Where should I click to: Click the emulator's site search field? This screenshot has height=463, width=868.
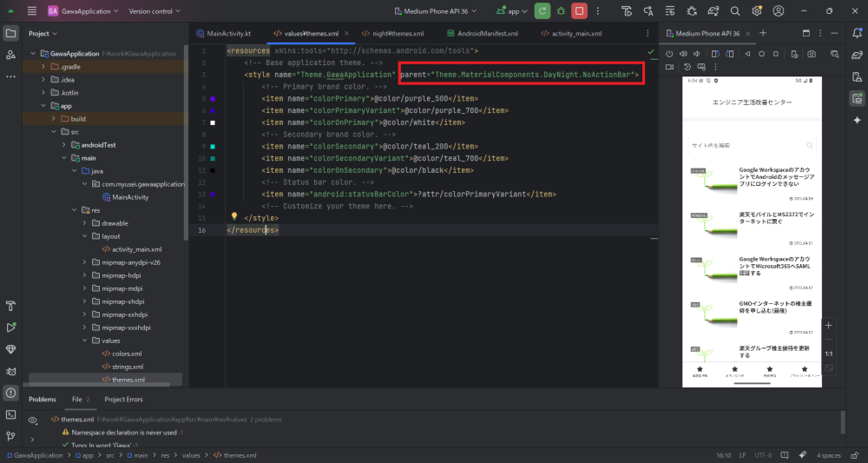pyautogui.click(x=746, y=145)
